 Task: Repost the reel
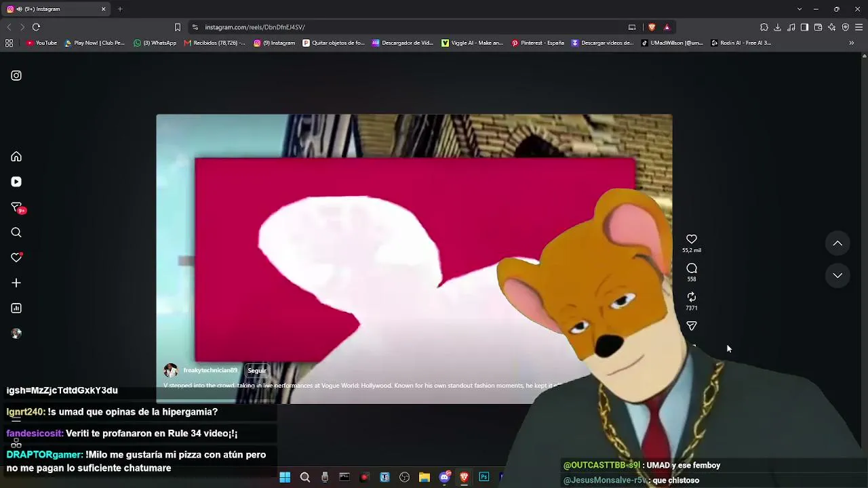coord(692,297)
